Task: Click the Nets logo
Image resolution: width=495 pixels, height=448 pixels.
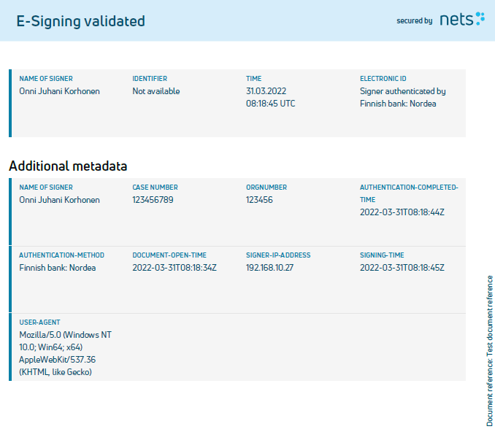Action: coord(462,19)
